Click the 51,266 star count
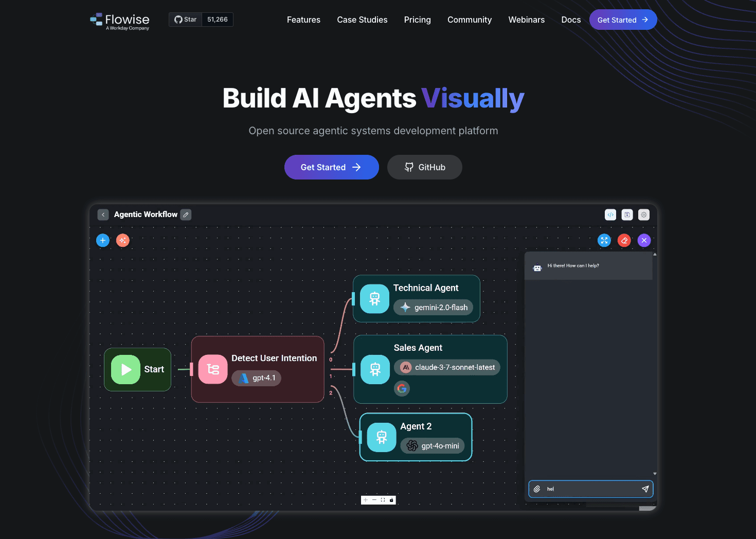Image resolution: width=756 pixels, height=539 pixels. 218,20
